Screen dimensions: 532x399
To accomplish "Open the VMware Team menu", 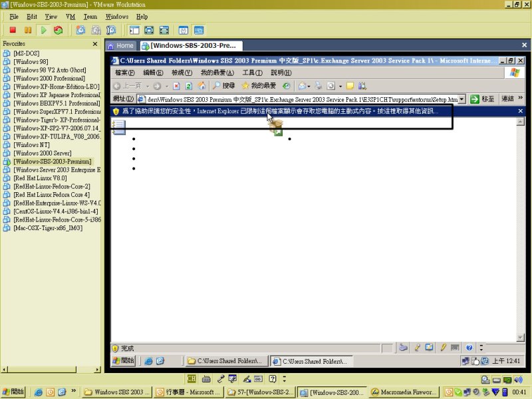I will coord(90,17).
